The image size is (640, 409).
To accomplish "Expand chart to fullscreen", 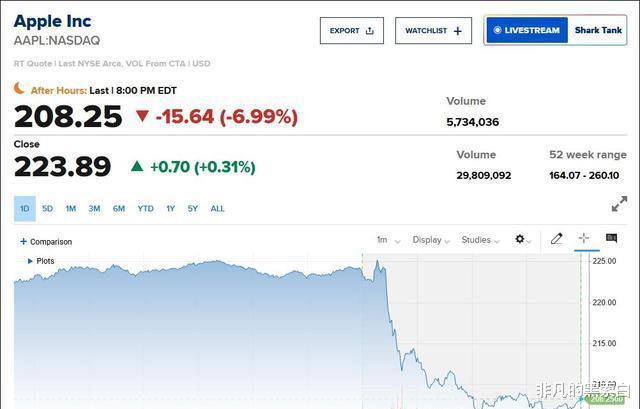I will [x=619, y=204].
